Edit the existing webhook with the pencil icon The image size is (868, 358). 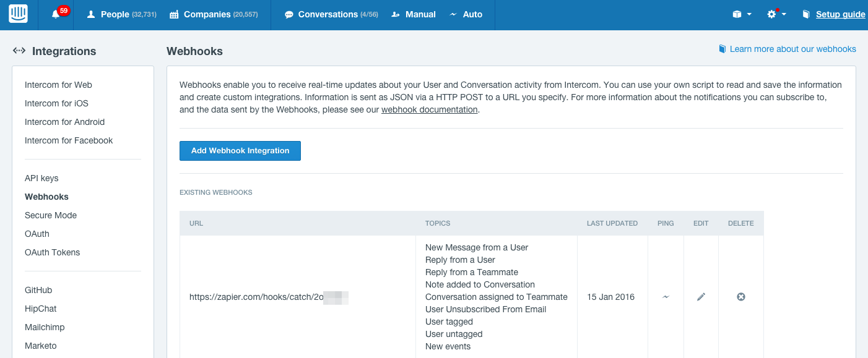pos(701,297)
